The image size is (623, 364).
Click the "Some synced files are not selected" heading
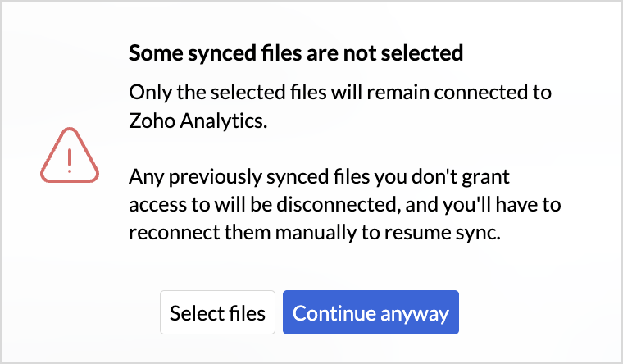tap(296, 54)
